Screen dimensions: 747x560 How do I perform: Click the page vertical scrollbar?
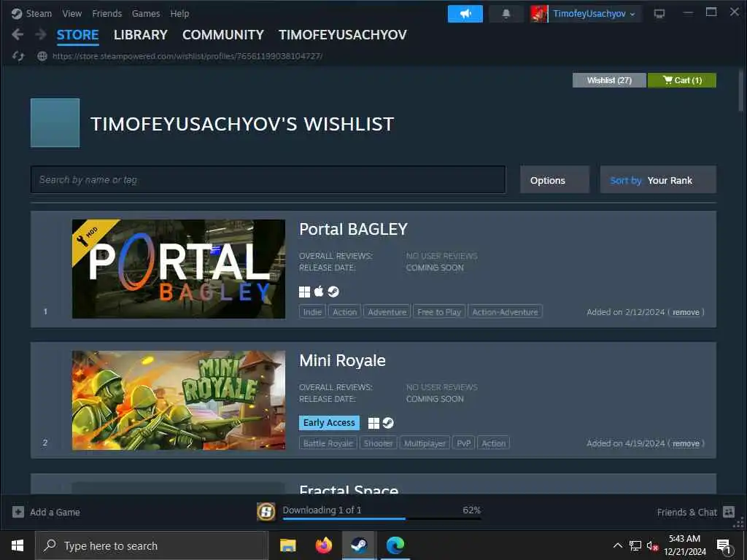pos(740,90)
